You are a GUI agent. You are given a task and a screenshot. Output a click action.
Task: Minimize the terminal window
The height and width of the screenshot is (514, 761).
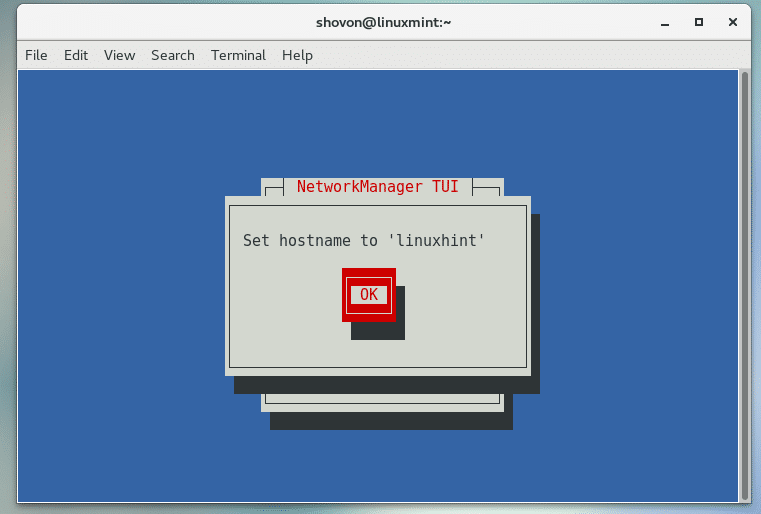tap(665, 22)
